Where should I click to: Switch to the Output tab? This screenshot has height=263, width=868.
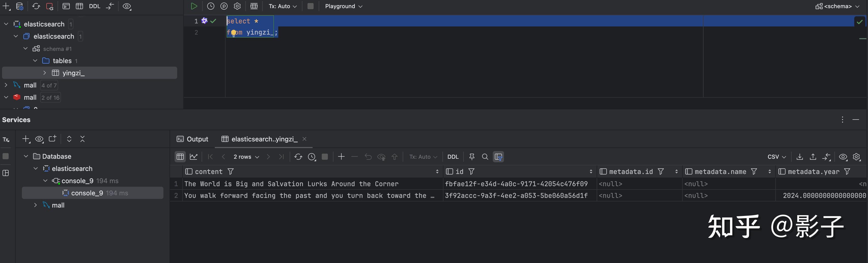click(193, 139)
